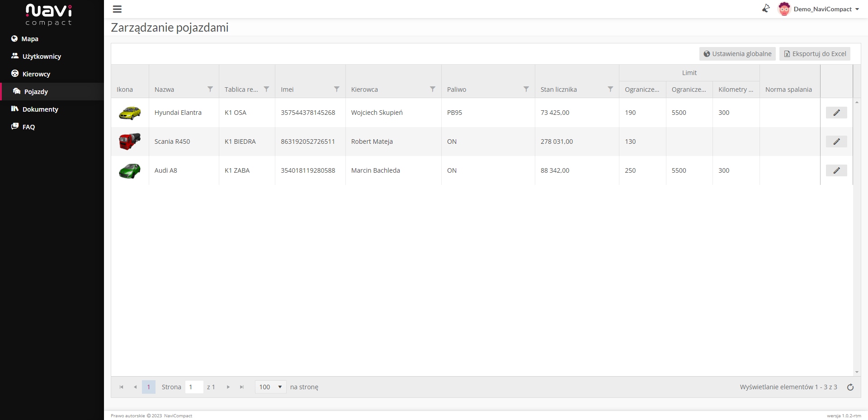Click odometer value 73 425,00
This screenshot has width=868, height=420.
tap(555, 113)
